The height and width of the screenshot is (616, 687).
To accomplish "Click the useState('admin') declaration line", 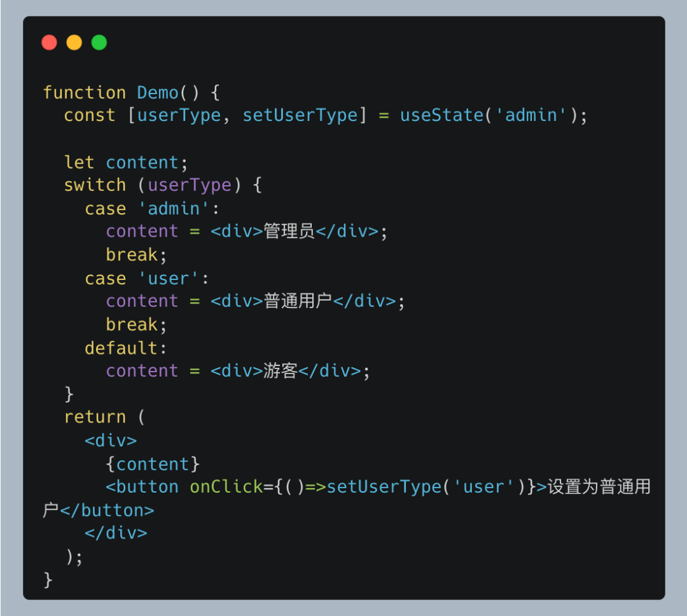I will (x=325, y=115).
